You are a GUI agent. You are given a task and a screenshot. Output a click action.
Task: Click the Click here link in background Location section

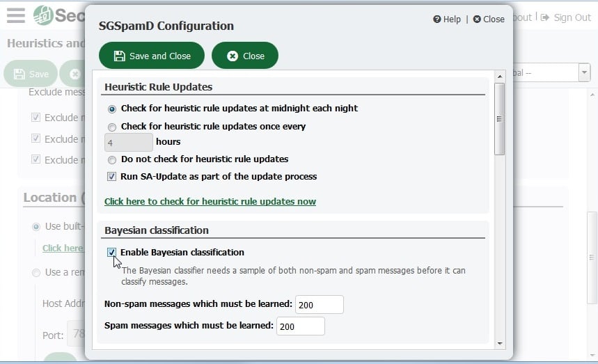(63, 248)
